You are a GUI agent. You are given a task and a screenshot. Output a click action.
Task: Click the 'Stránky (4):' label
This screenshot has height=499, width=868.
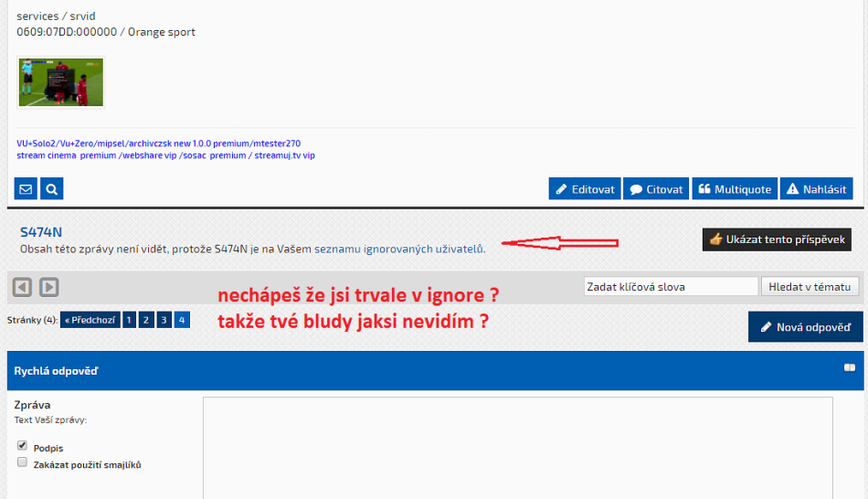click(x=32, y=320)
